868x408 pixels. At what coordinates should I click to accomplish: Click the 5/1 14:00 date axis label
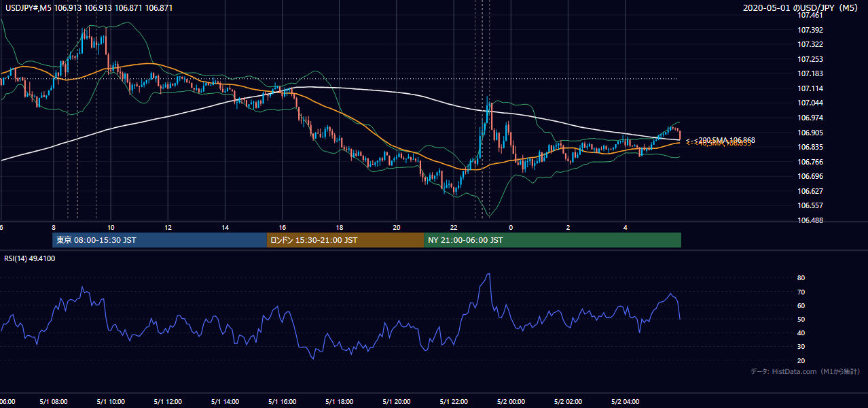pyautogui.click(x=225, y=402)
